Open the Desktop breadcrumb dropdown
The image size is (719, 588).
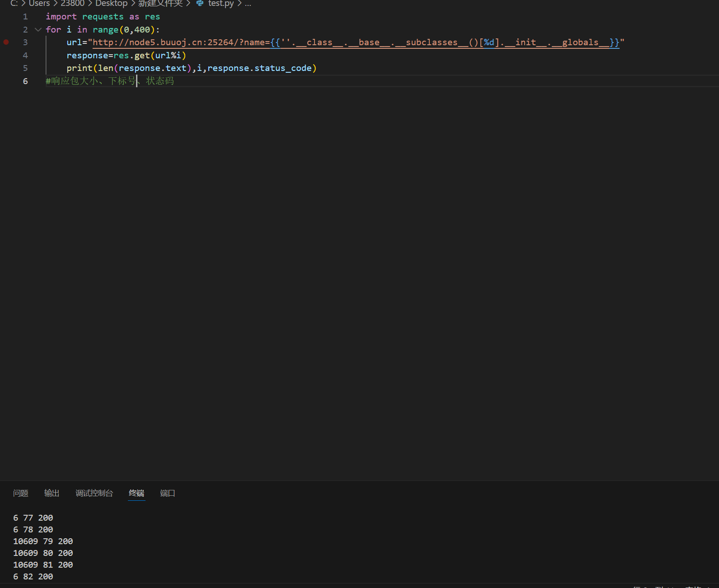click(x=111, y=3)
